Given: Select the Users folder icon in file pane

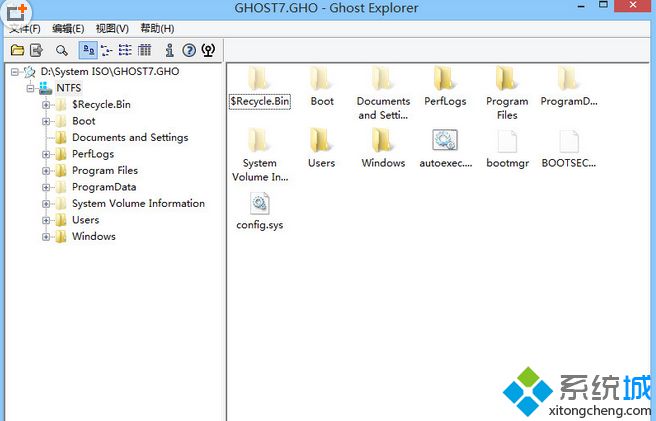Looking at the screenshot, I should pyautogui.click(x=322, y=141).
